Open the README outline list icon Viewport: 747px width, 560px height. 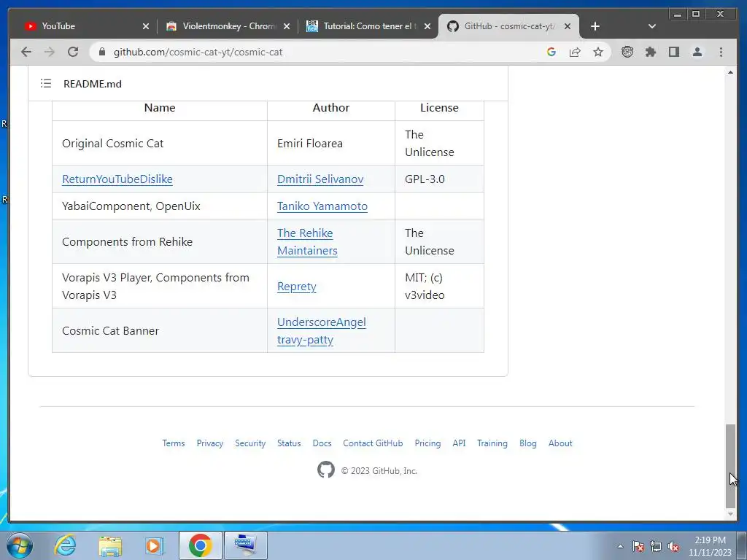[x=46, y=84]
